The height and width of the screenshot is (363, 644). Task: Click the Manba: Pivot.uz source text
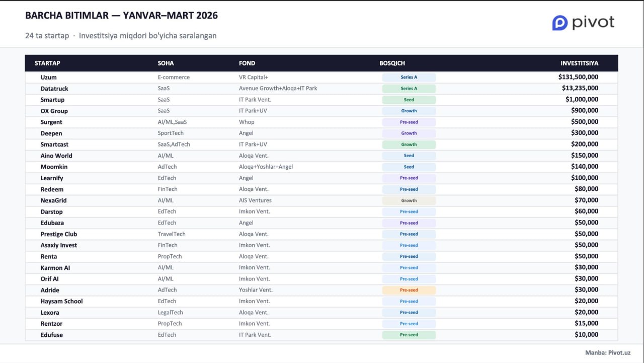[x=607, y=353]
